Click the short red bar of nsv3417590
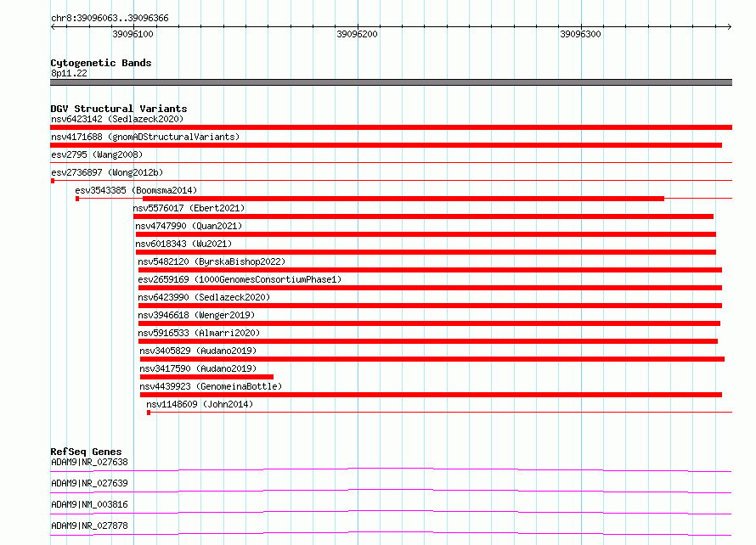The width and height of the screenshot is (756, 545). tap(206, 377)
